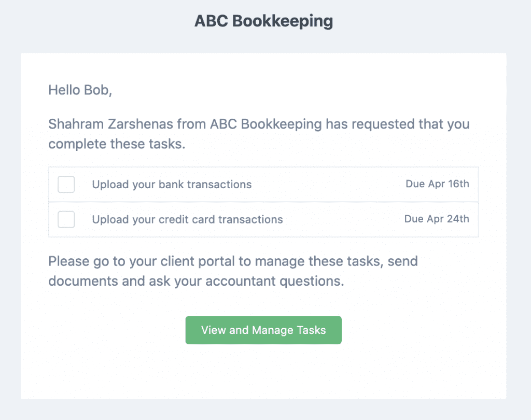The width and height of the screenshot is (531, 420).
Task: Click 'credit card' in the second task
Action: [x=187, y=219]
